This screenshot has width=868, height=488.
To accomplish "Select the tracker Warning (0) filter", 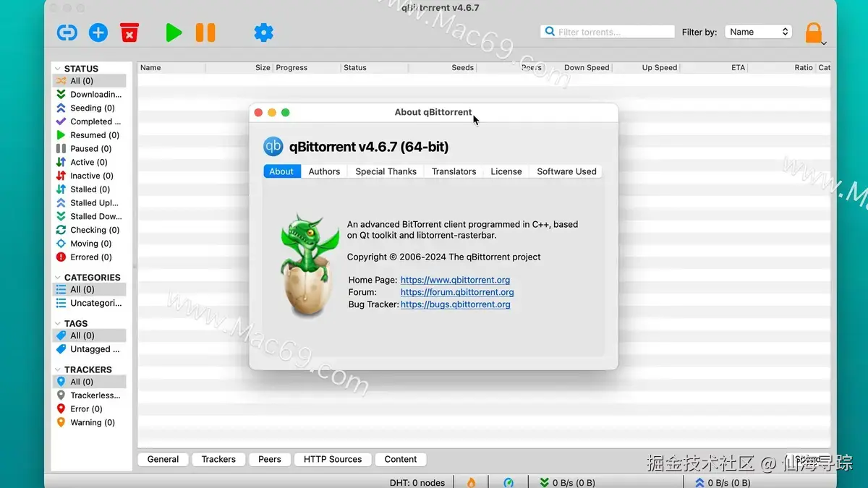I will [x=89, y=422].
